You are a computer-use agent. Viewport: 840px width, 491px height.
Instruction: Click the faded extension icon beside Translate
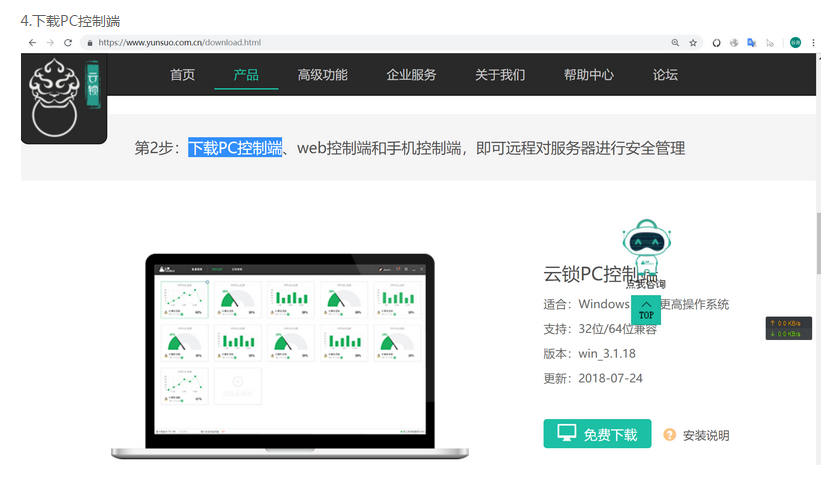pyautogui.click(x=770, y=42)
